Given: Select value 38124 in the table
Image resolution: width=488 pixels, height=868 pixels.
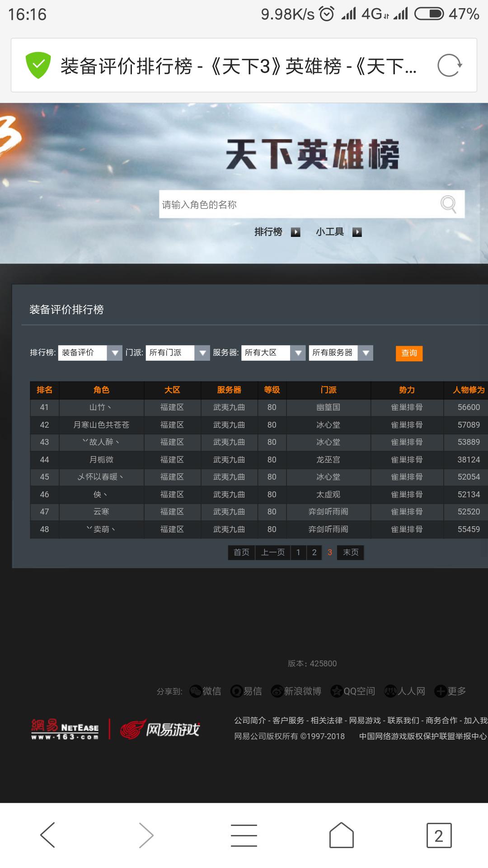Looking at the screenshot, I should click(x=469, y=460).
